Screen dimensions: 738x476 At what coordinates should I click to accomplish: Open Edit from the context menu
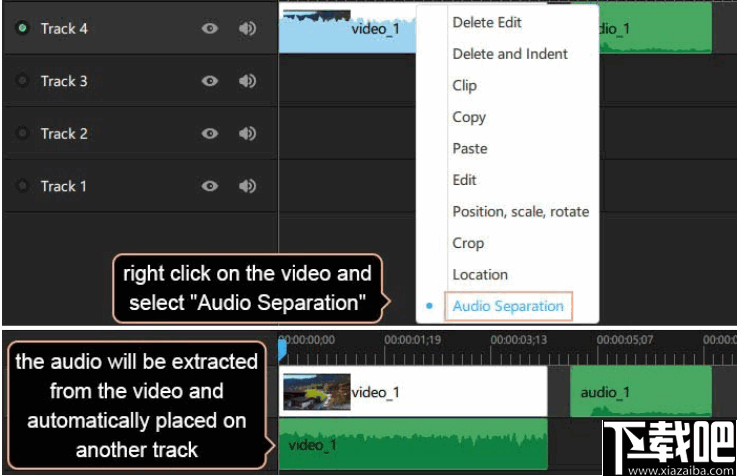[x=464, y=180]
